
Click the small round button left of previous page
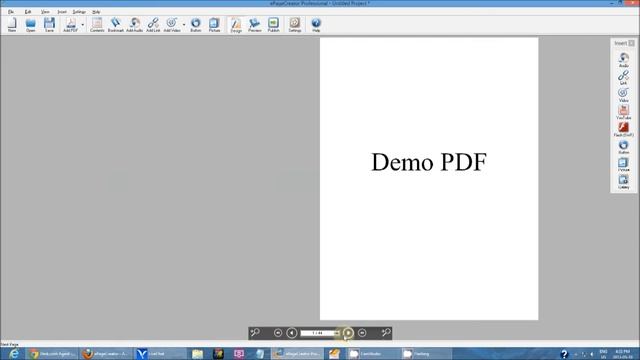pyautogui.click(x=278, y=333)
